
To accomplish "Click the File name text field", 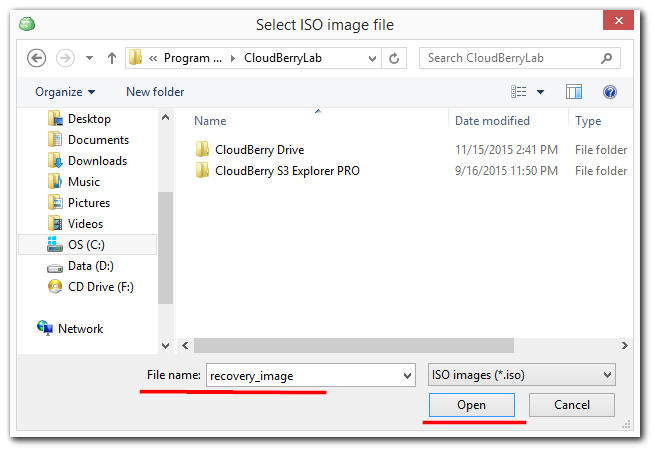I will click(304, 375).
